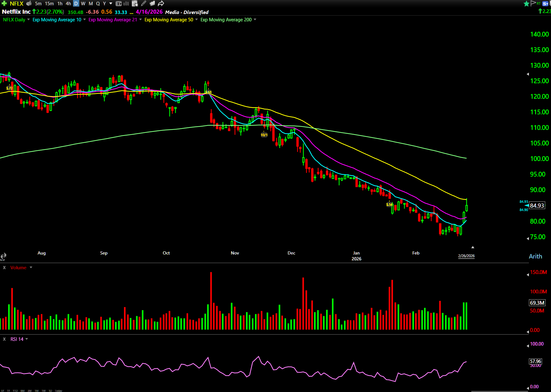Click the green plus add-indicator icon

click(4, 3)
